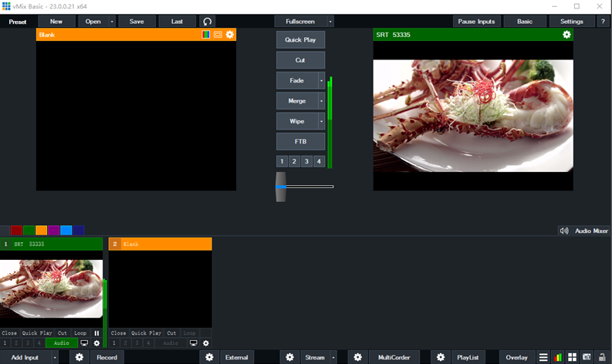Toggle overlay 2 on SRT 53335 input
The image size is (612, 364).
[x=16, y=343]
